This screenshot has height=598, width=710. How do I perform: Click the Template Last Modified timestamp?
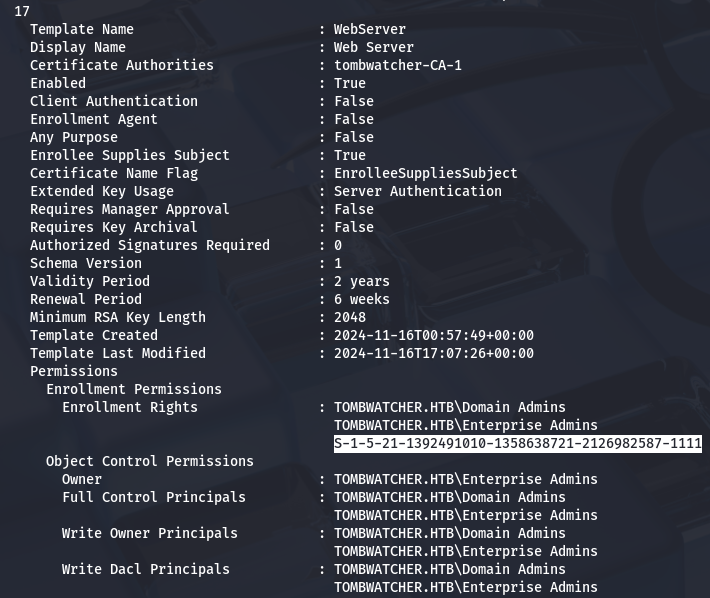433,353
